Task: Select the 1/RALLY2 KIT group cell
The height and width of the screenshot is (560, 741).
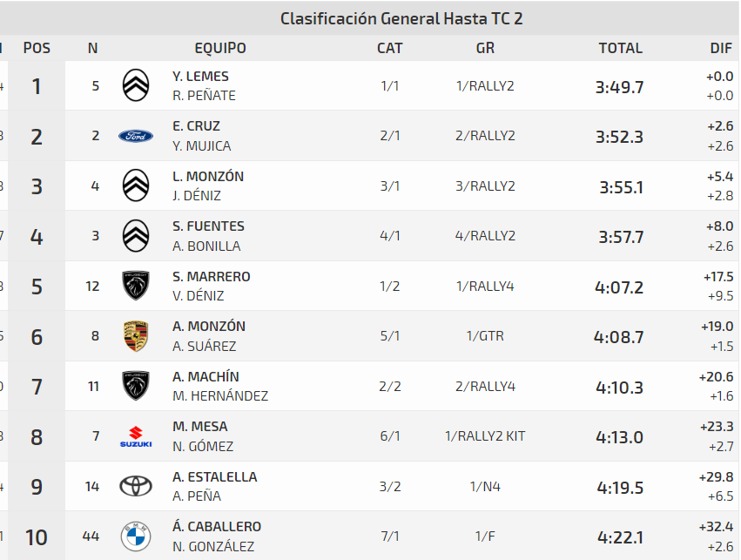Action: [x=485, y=436]
